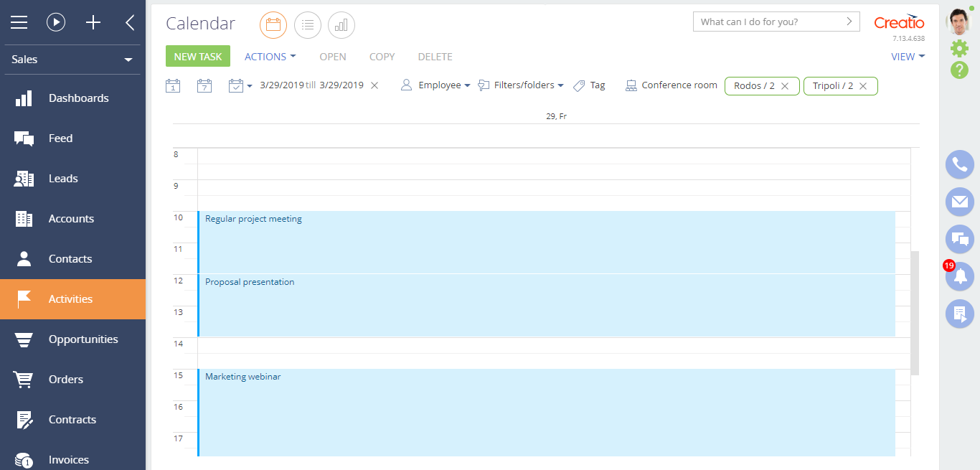Open the feed chat panel icon

click(959, 240)
